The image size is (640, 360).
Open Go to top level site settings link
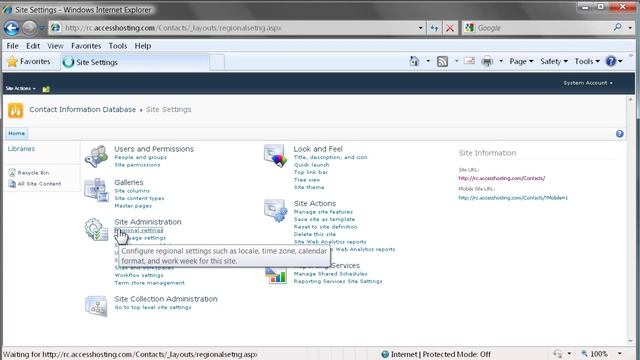coord(153,307)
